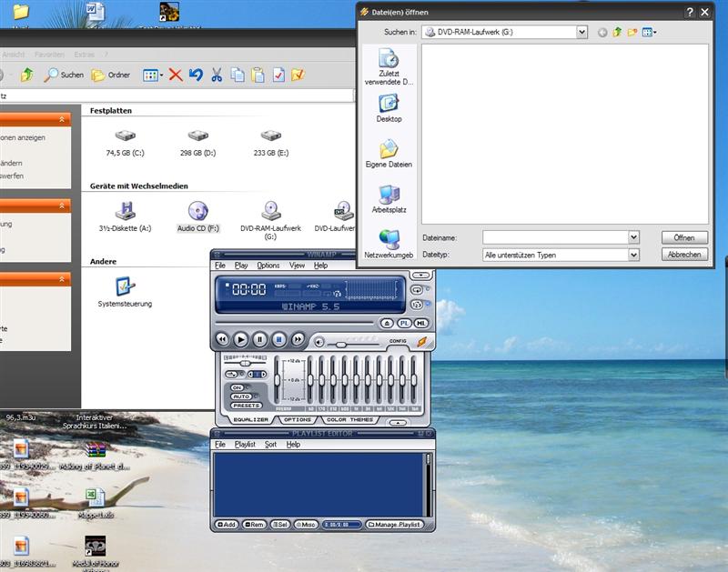
Task: Click the Undo icon in Explorer toolbar
Action: point(196,75)
